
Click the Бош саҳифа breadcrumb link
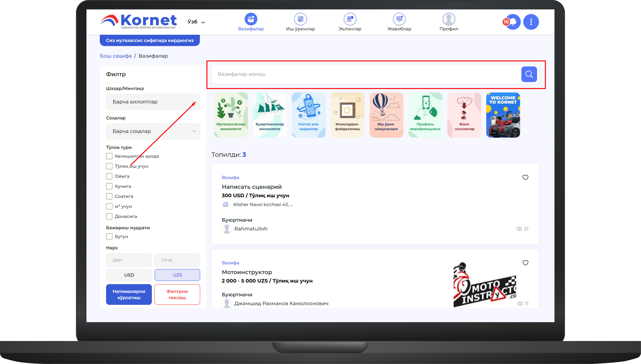[116, 56]
